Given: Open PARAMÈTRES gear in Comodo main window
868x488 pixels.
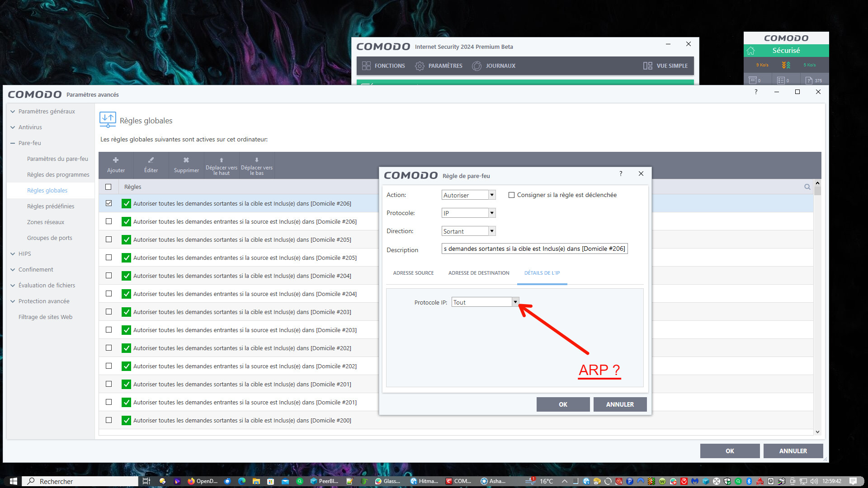Looking at the screenshot, I should pos(439,66).
